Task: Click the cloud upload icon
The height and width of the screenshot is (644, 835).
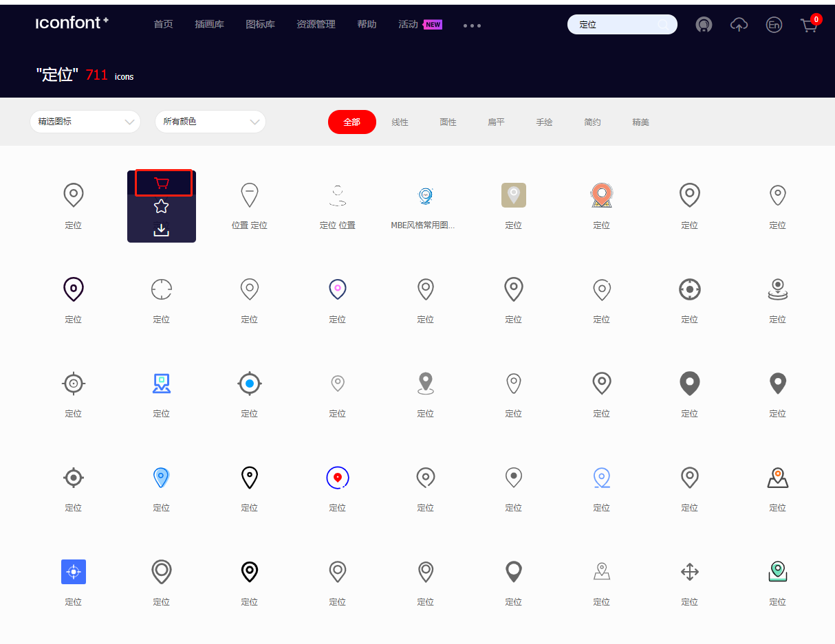Action: [739, 25]
